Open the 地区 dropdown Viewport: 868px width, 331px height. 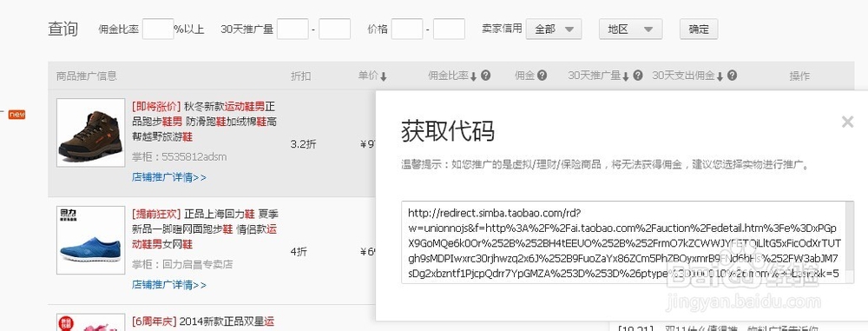[630, 29]
